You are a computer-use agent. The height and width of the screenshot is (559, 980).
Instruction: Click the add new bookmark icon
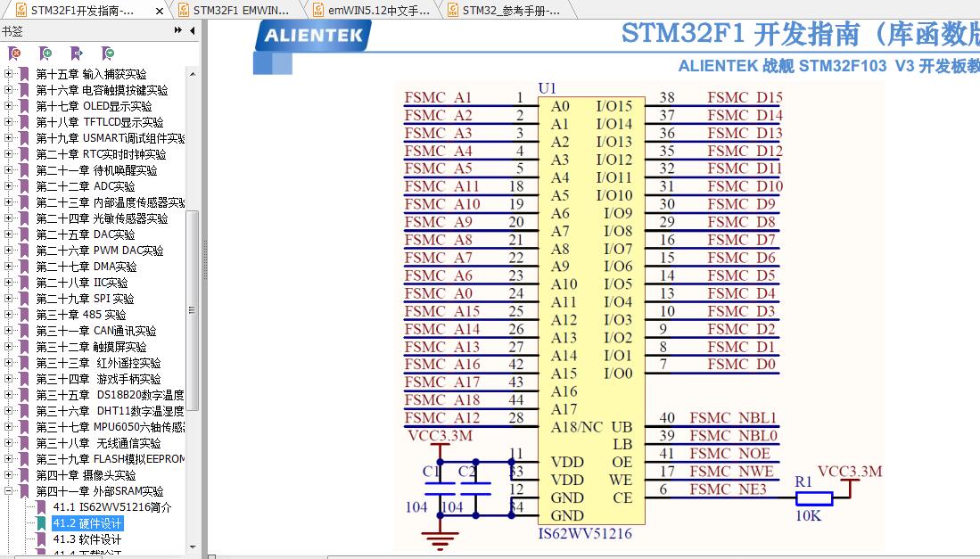45,53
